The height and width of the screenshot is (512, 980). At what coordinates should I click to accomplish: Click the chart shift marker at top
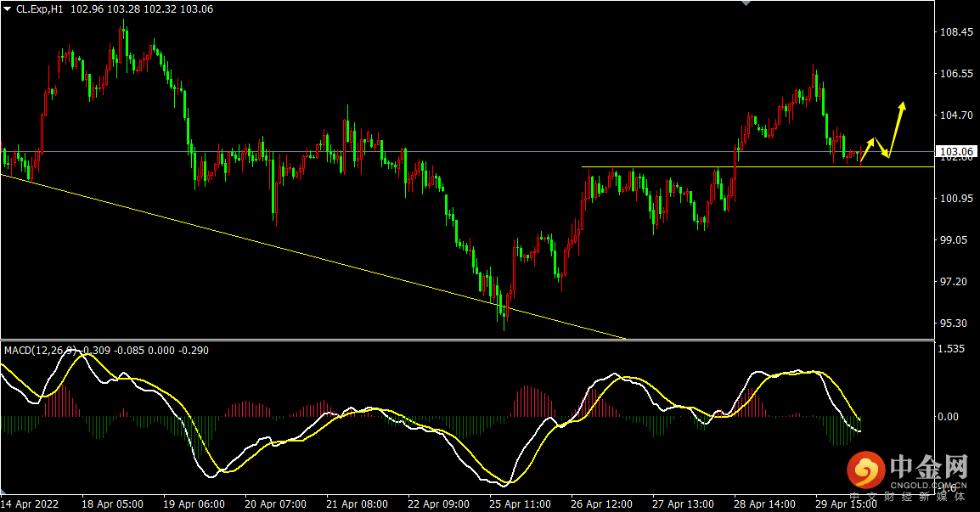click(746, 3)
